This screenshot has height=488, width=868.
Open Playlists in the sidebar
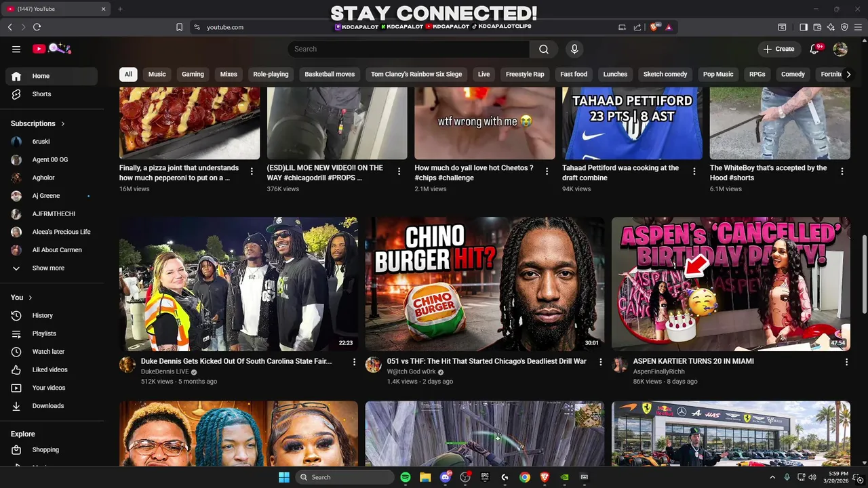click(x=52, y=333)
